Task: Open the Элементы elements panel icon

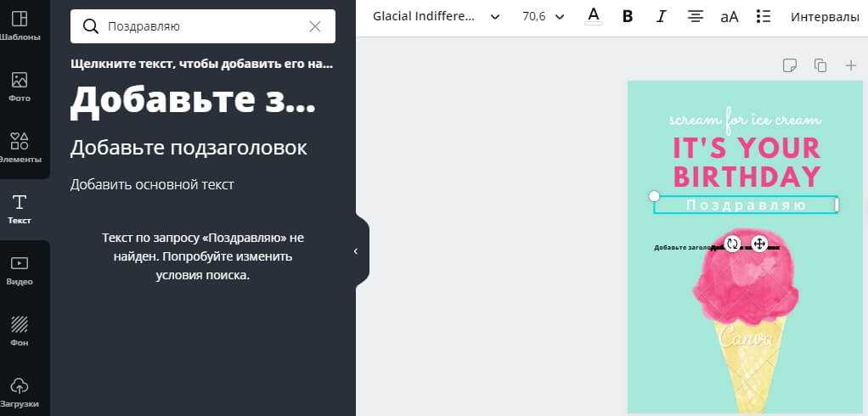Action: tap(19, 148)
